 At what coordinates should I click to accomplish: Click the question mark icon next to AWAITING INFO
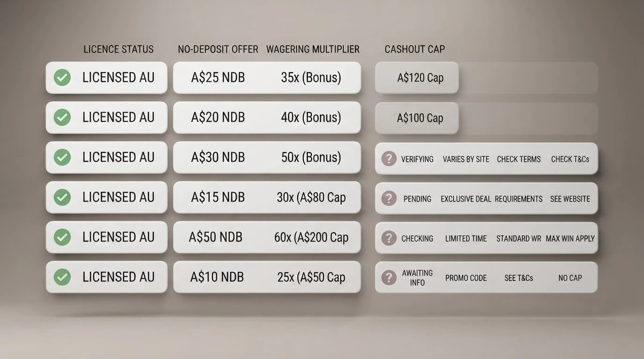click(389, 278)
